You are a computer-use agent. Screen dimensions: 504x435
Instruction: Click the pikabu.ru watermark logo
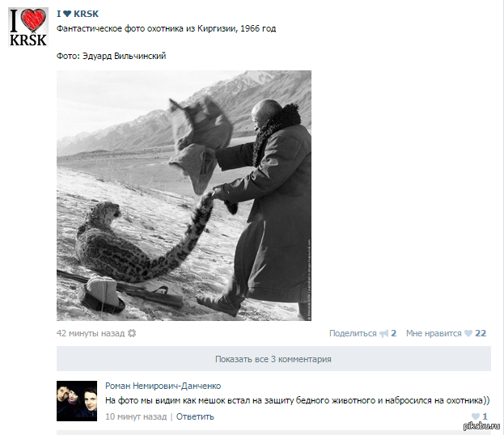(481, 425)
